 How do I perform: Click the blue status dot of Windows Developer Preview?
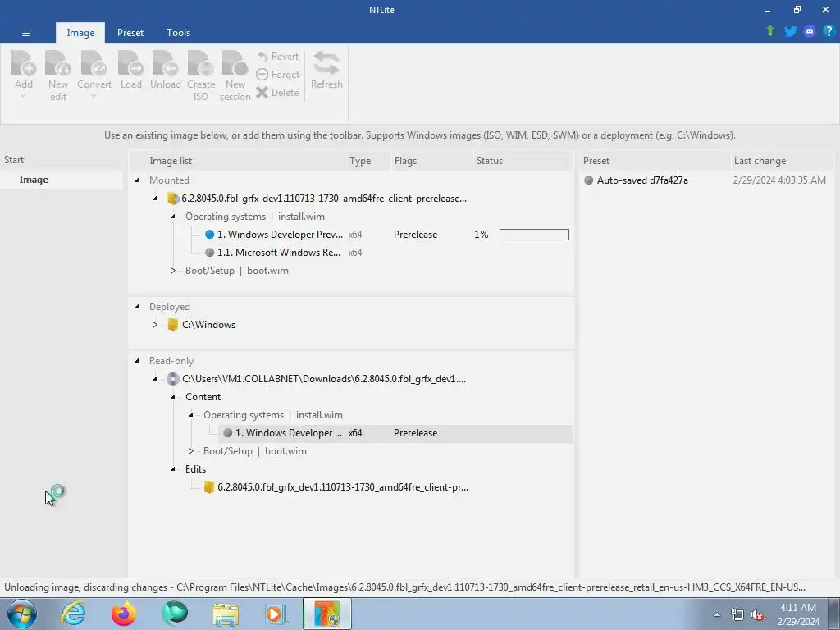(209, 235)
